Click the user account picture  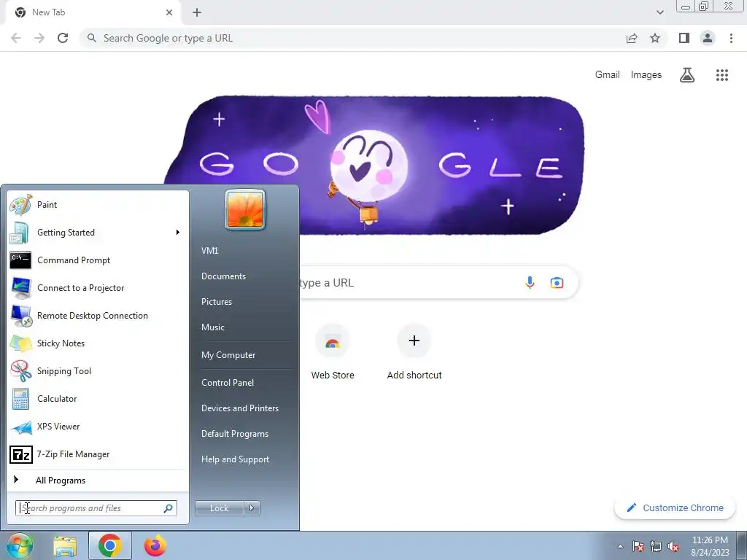point(245,209)
